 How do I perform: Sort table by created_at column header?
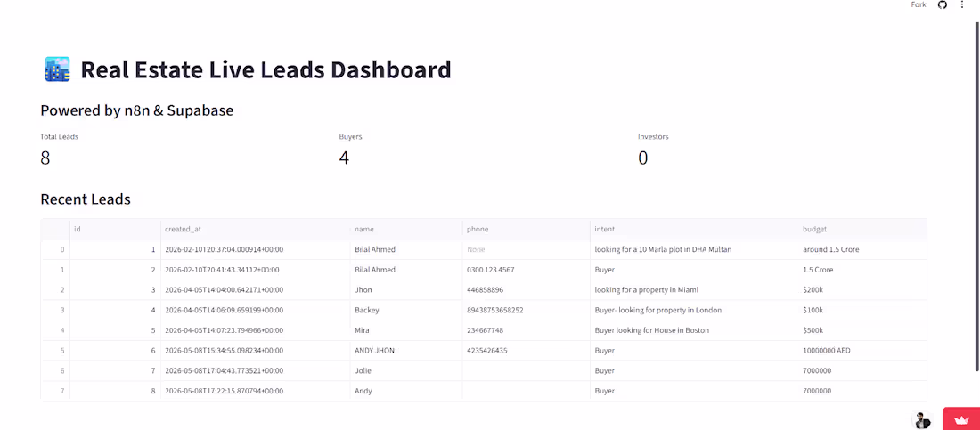point(256,229)
